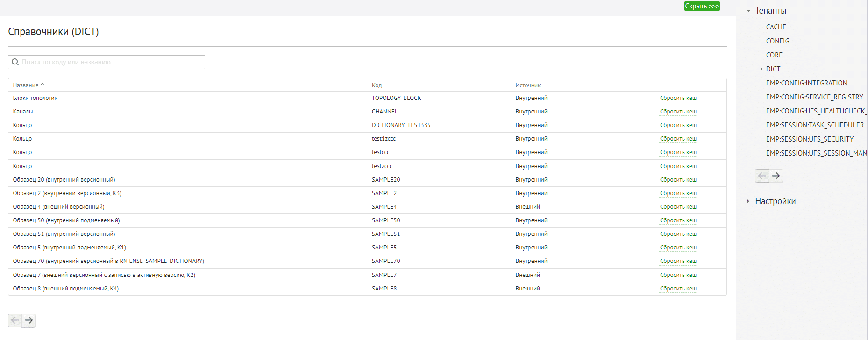
Task: Select EMP:SESSION:TASK_SCHEDULER tenant
Action: tap(815, 125)
